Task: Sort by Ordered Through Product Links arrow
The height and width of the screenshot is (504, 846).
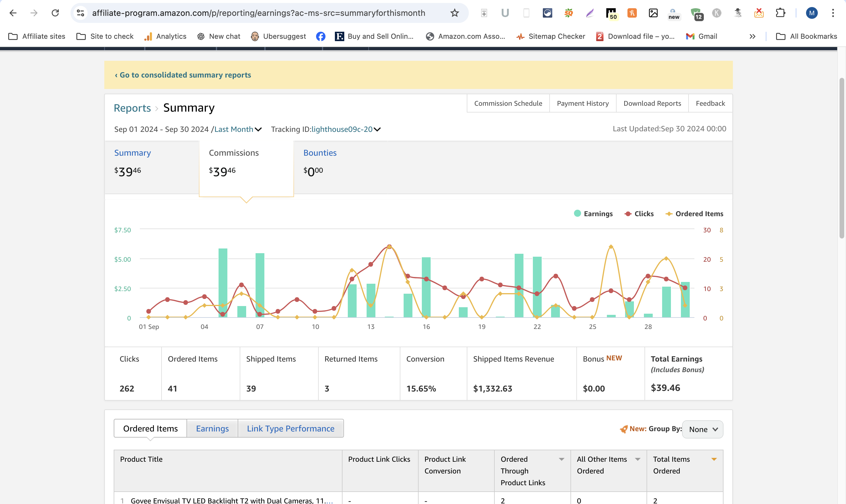Action: (x=561, y=459)
